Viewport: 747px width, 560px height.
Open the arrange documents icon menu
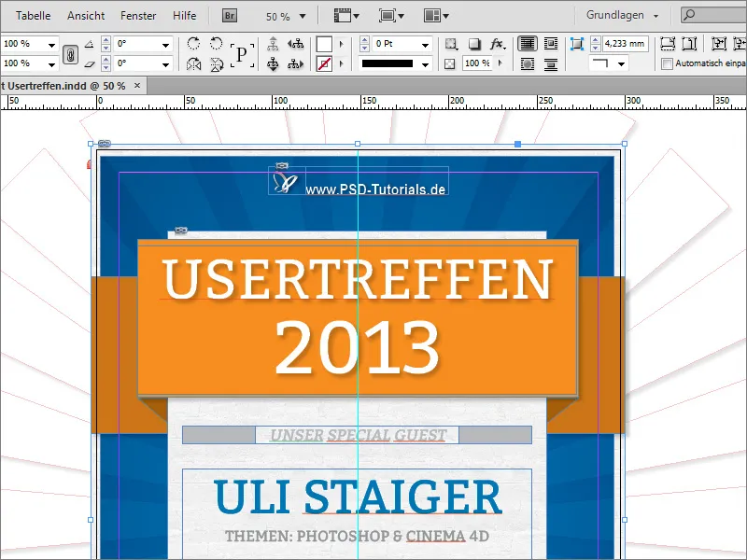click(x=436, y=16)
